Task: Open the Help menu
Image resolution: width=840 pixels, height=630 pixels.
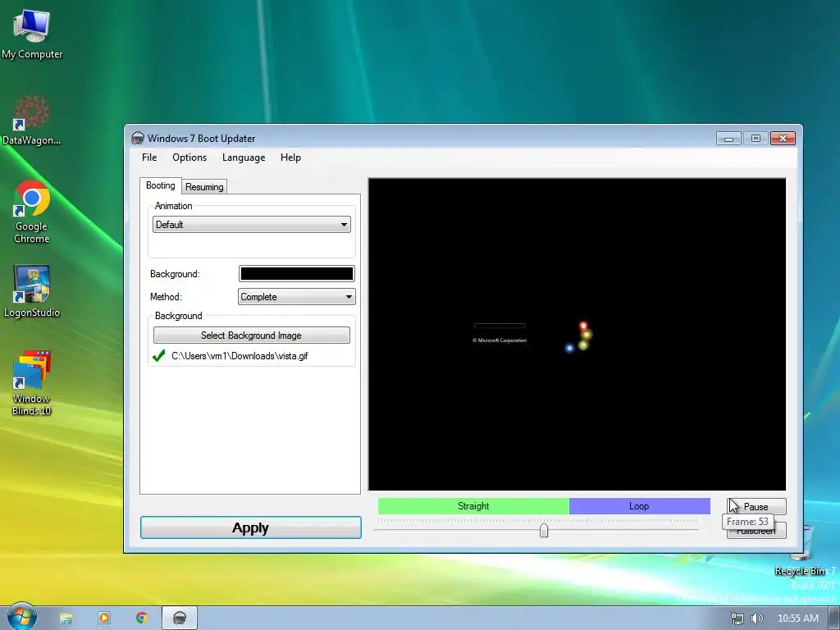Action: (290, 157)
